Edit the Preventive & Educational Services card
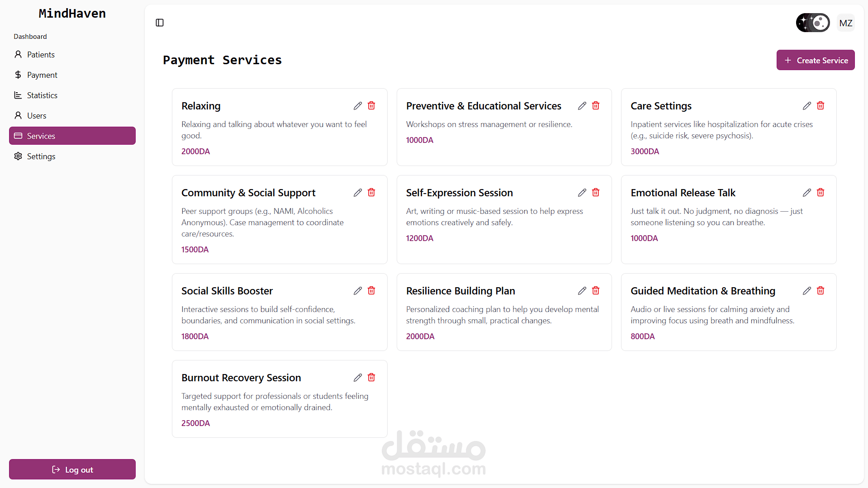868x488 pixels. [x=582, y=106]
